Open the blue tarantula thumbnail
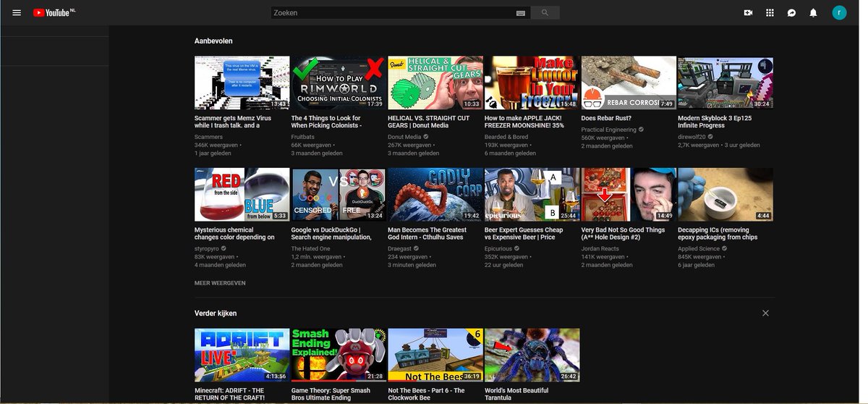 (532, 355)
